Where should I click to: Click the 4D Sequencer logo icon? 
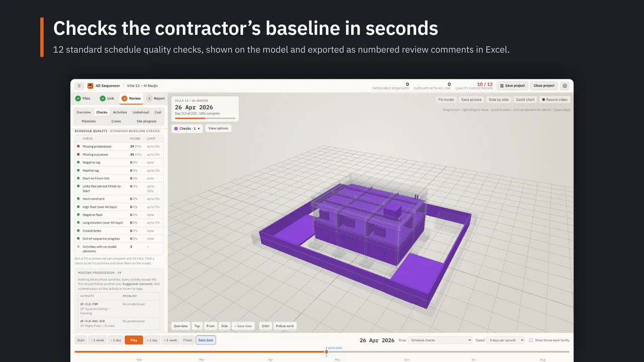pyautogui.click(x=91, y=86)
